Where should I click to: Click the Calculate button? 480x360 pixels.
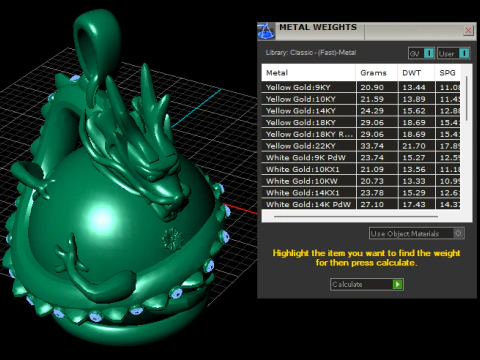pos(367,284)
